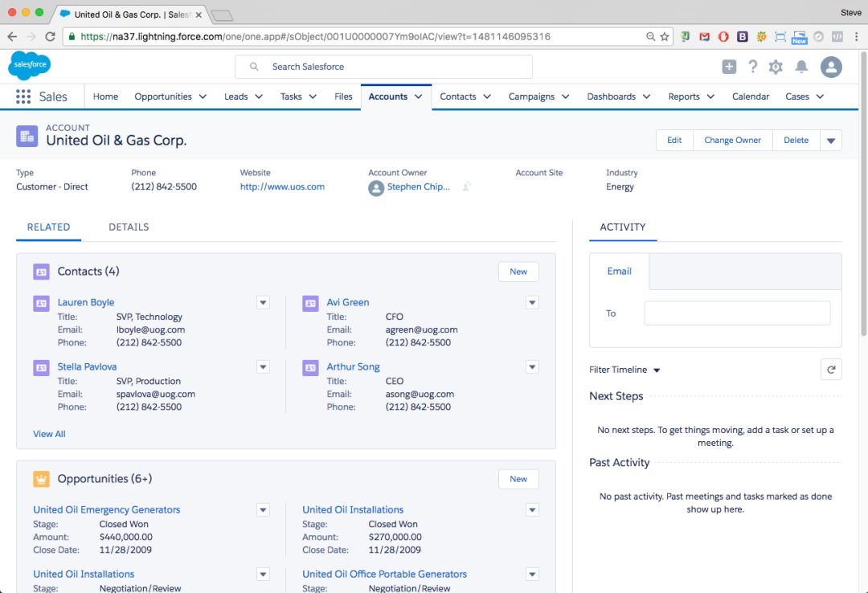
Task: Click the notifications bell icon
Action: coord(801,67)
